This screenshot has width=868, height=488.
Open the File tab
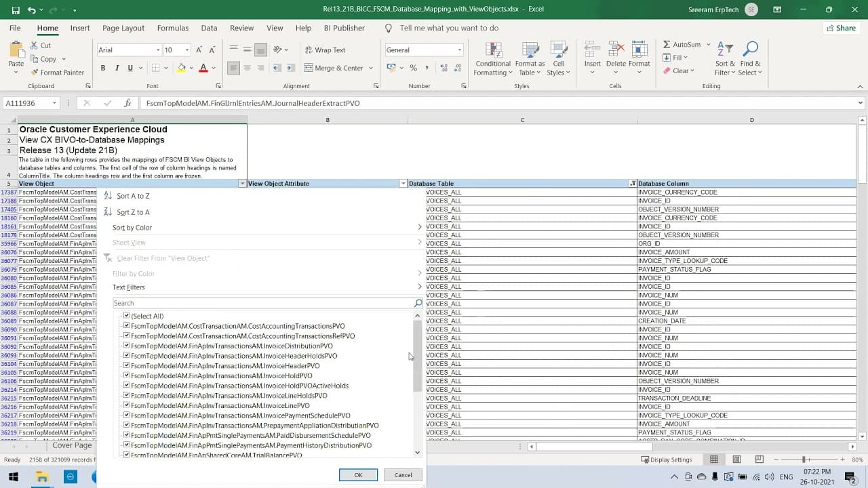pos(15,28)
